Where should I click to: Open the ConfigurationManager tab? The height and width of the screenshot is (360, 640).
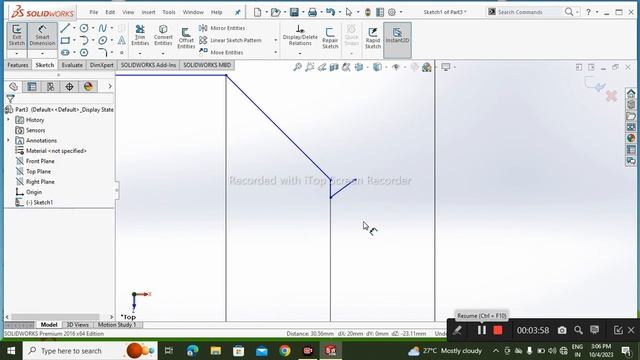[x=51, y=87]
